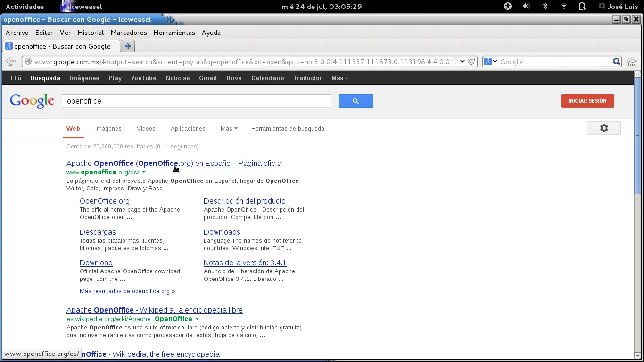
Task: Reload page with the refresh icon
Action: (x=471, y=62)
